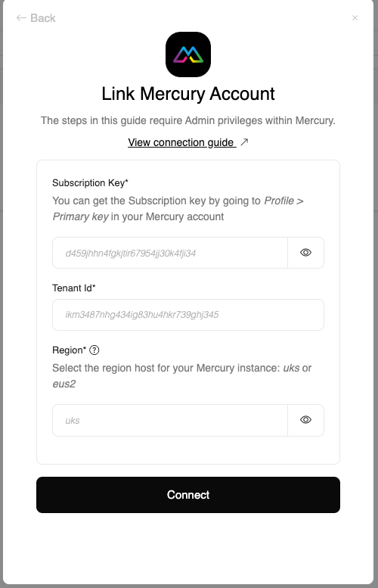The height and width of the screenshot is (588, 378).
Task: Click the italic eus2 region hint
Action: [64, 384]
